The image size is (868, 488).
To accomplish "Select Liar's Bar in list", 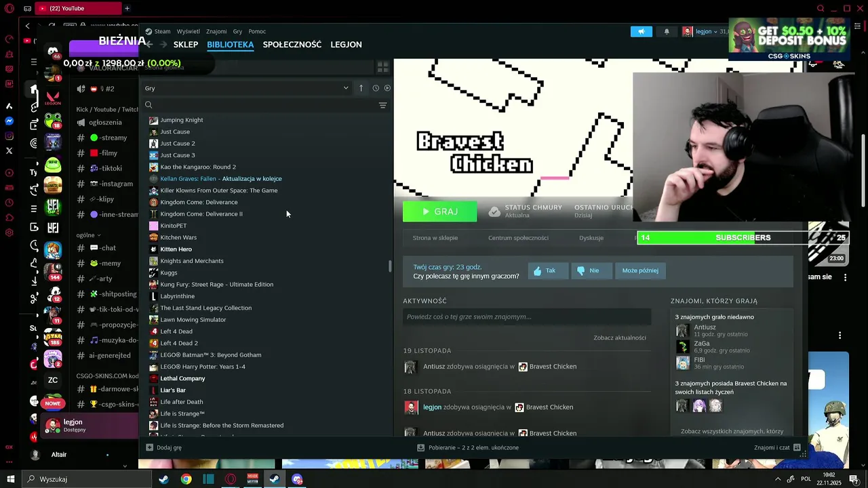I will tap(172, 390).
